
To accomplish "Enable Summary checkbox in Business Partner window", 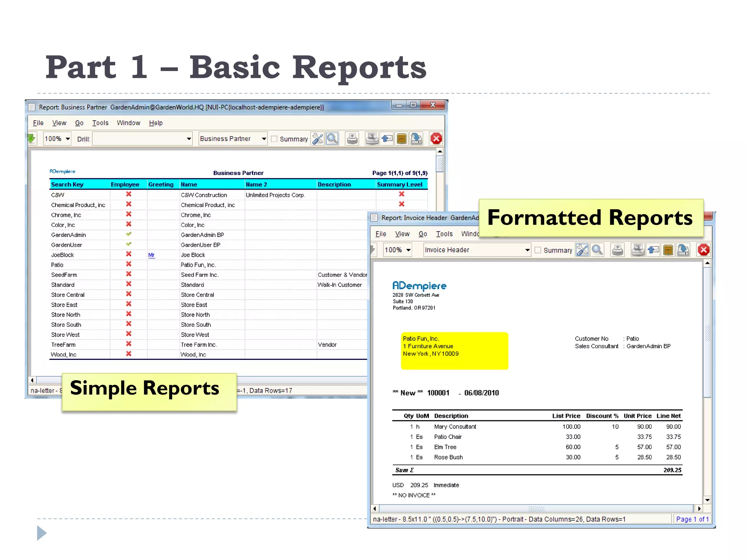I will tap(274, 139).
